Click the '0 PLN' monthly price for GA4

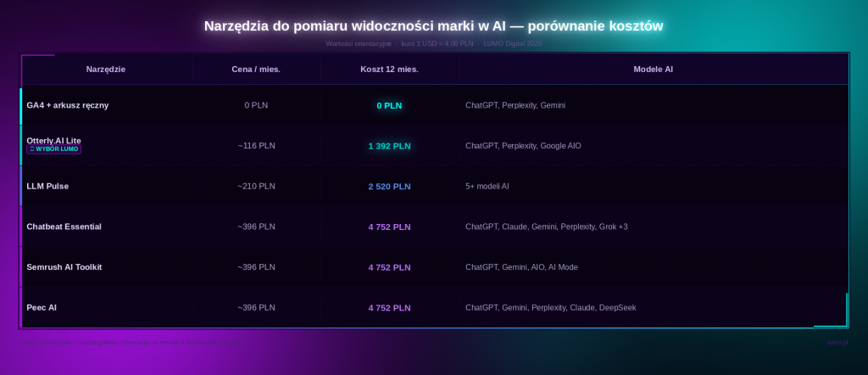[256, 105]
